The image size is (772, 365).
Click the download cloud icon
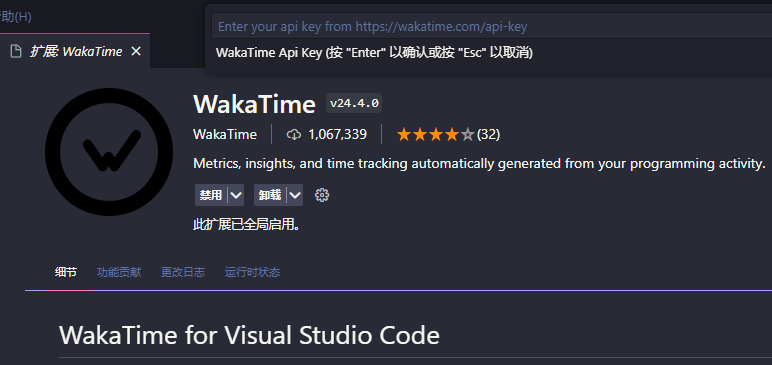293,134
